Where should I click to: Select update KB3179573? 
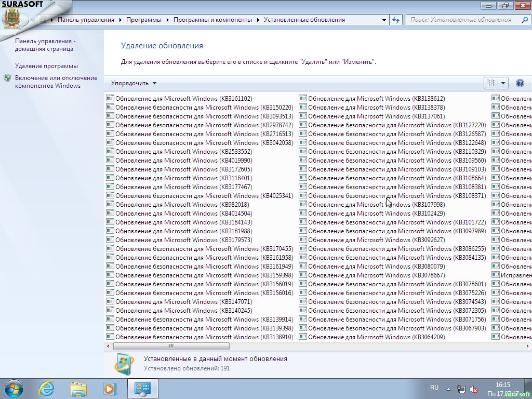tap(179, 240)
